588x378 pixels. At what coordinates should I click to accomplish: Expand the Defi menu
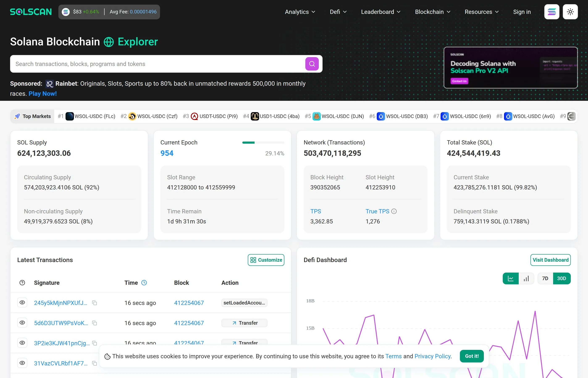338,12
